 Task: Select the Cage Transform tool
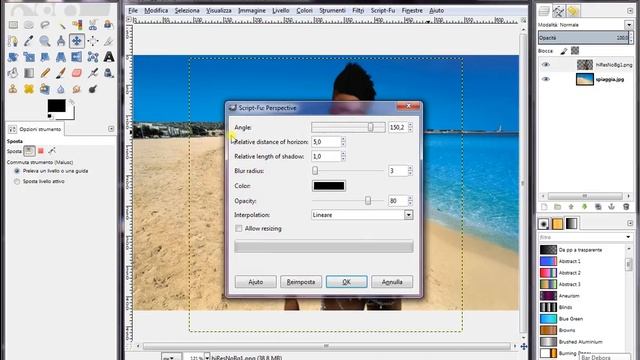93,57
